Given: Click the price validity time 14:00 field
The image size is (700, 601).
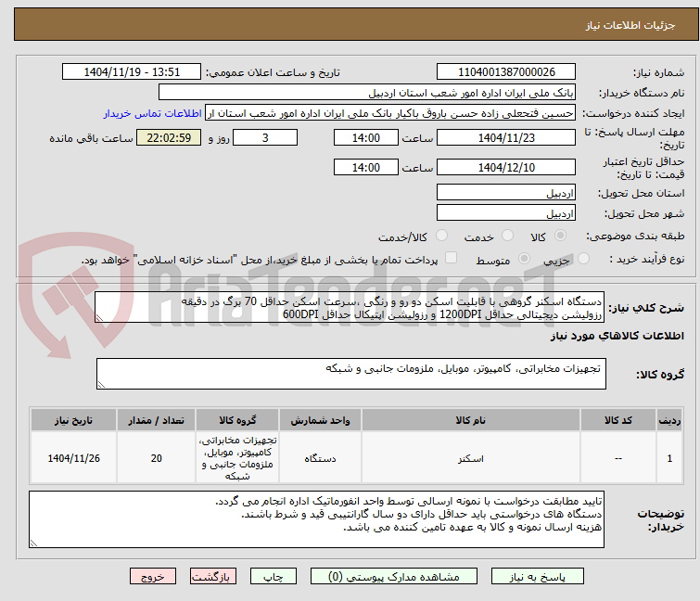Looking at the screenshot, I should tap(365, 167).
